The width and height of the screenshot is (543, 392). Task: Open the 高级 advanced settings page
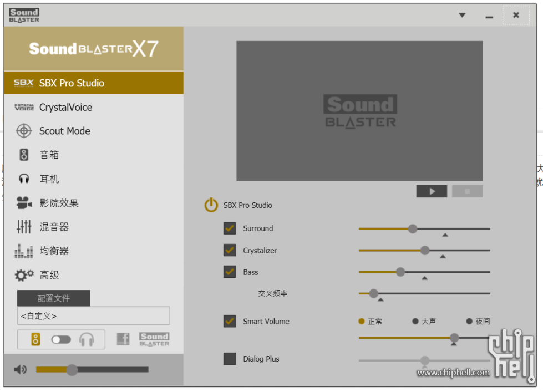[x=94, y=275]
